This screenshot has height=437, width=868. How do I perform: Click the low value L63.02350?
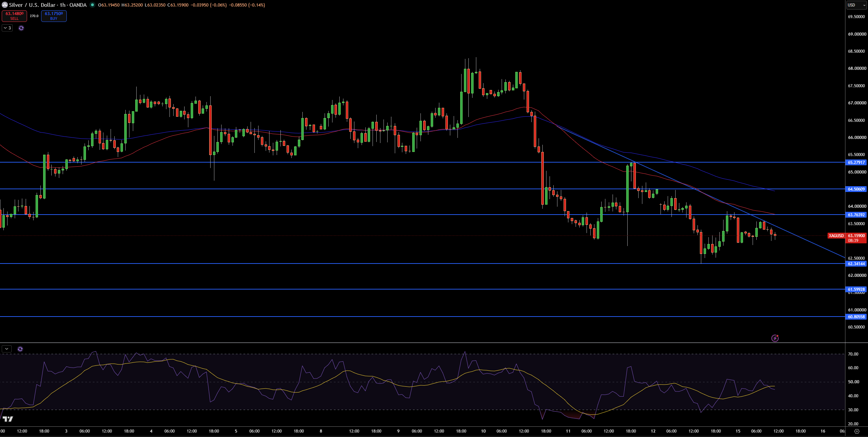point(155,5)
